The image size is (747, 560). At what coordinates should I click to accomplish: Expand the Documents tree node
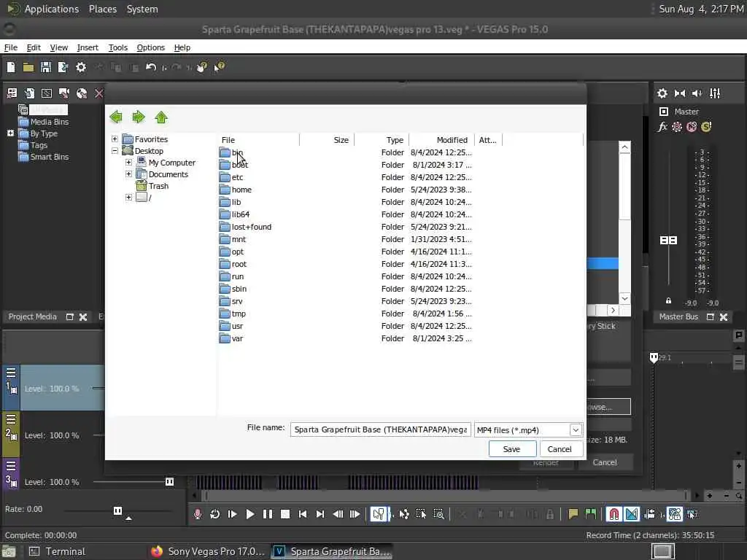tap(128, 174)
